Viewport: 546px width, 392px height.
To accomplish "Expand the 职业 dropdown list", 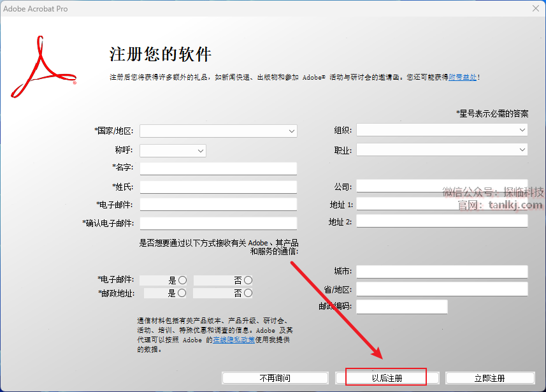I will [442, 150].
